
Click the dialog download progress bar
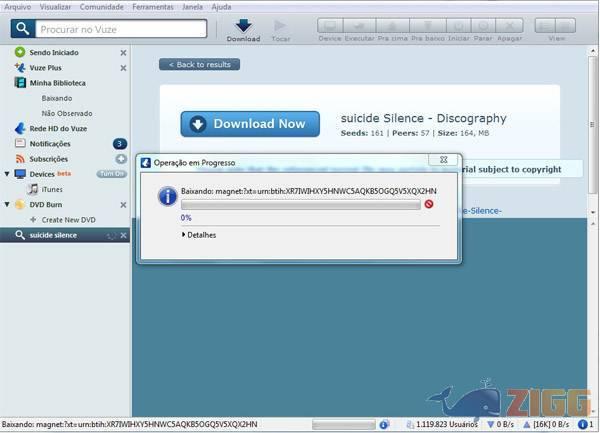coord(301,205)
